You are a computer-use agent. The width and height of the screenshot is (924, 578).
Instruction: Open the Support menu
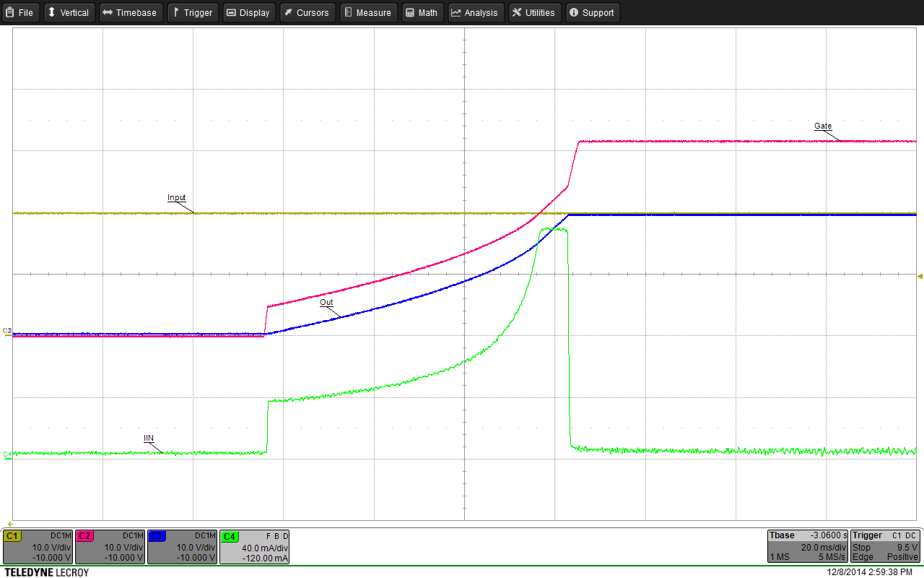click(x=592, y=12)
